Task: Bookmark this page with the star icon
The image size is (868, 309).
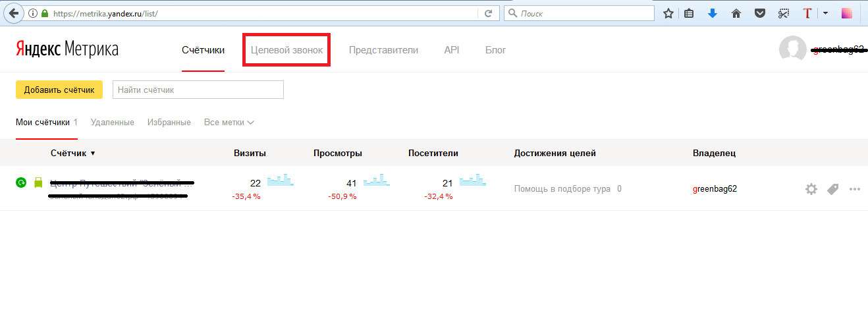Action: pyautogui.click(x=668, y=13)
